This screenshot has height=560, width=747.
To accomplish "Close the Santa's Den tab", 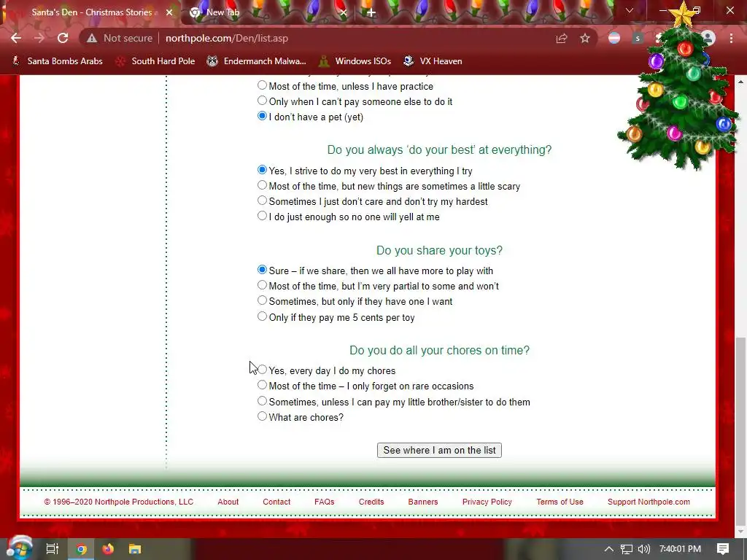I will tap(169, 12).
